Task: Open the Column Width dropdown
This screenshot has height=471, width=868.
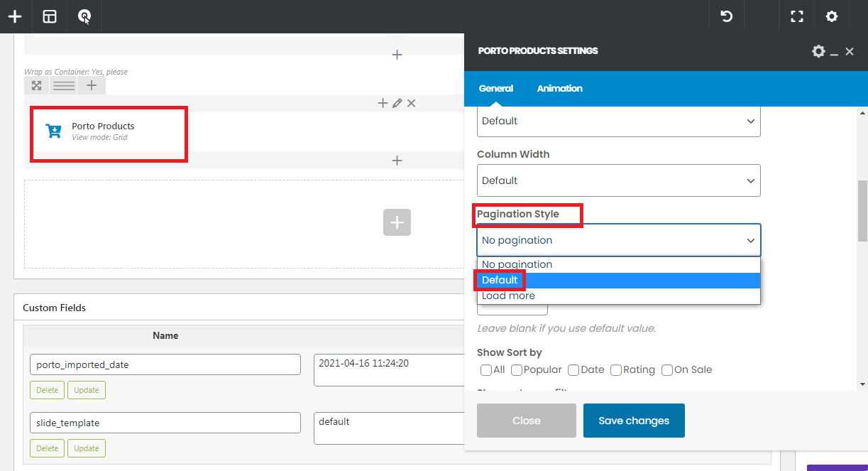Action: coord(619,180)
